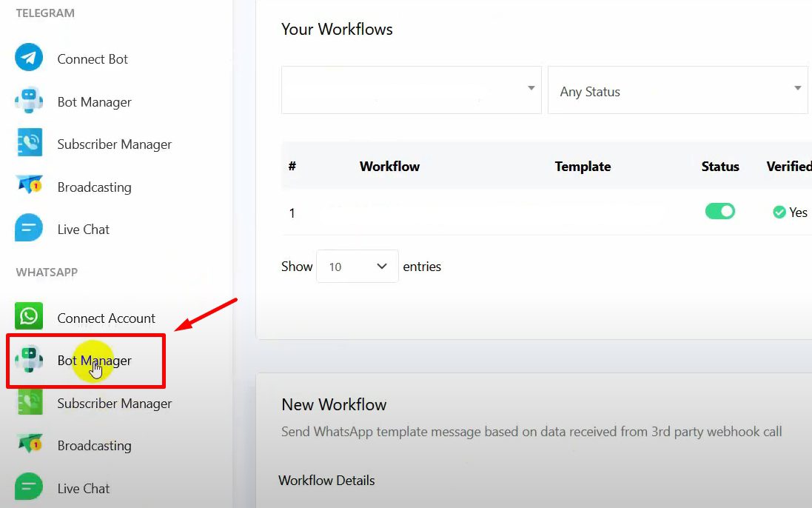Click the WhatsApp Connect Account icon

click(x=29, y=317)
